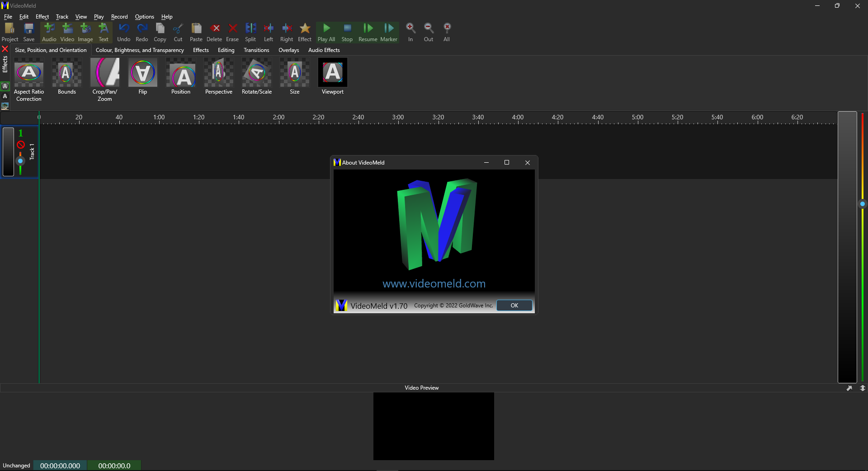
Task: Close the About VideoMeld dialog
Action: tap(527, 163)
